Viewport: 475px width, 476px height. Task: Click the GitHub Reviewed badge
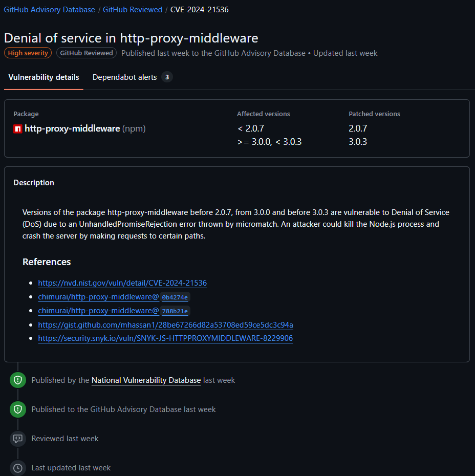point(86,53)
